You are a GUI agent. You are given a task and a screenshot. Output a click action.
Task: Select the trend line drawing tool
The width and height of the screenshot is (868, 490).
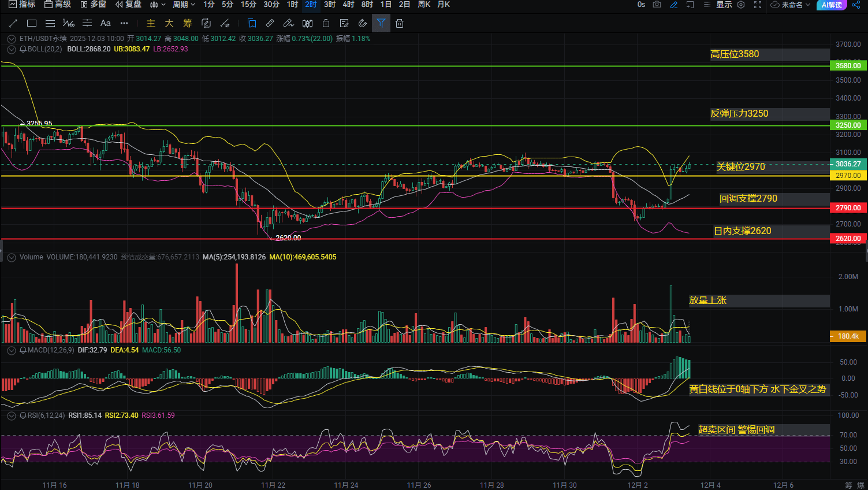[13, 24]
